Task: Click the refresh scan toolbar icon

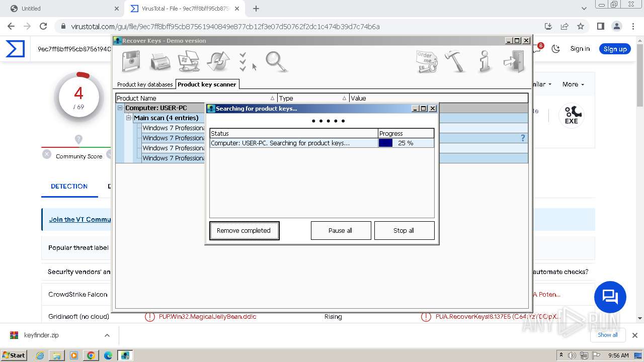Action: pos(218,61)
